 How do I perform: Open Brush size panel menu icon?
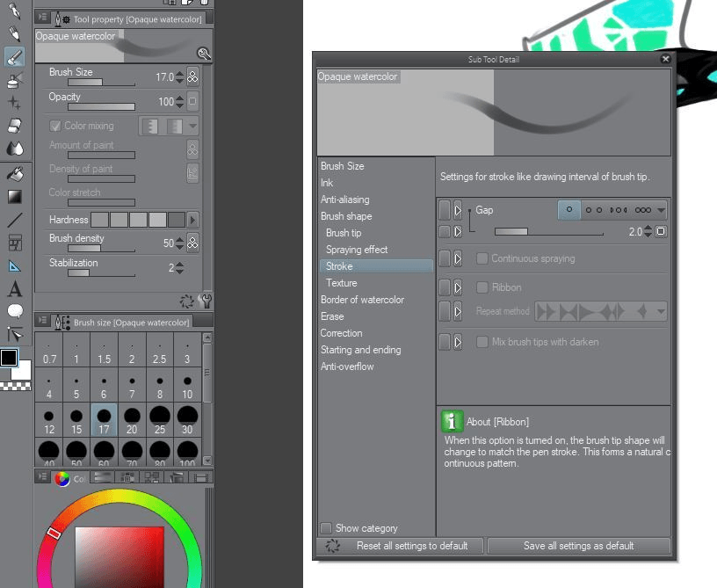tap(42, 321)
